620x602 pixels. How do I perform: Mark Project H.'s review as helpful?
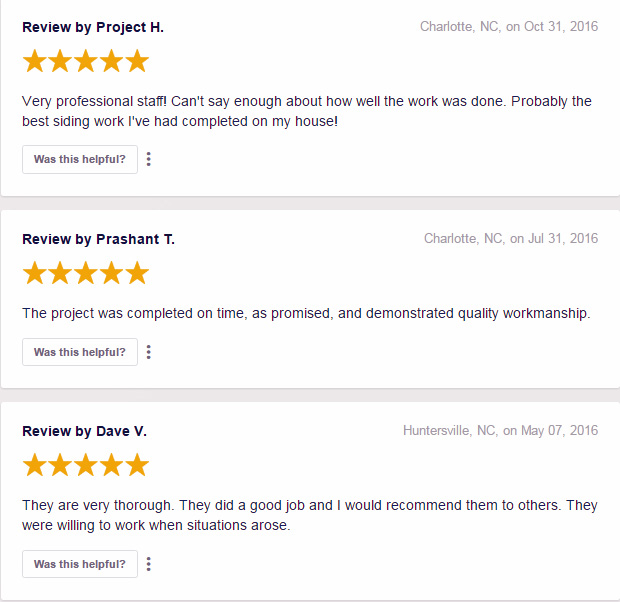coord(80,159)
